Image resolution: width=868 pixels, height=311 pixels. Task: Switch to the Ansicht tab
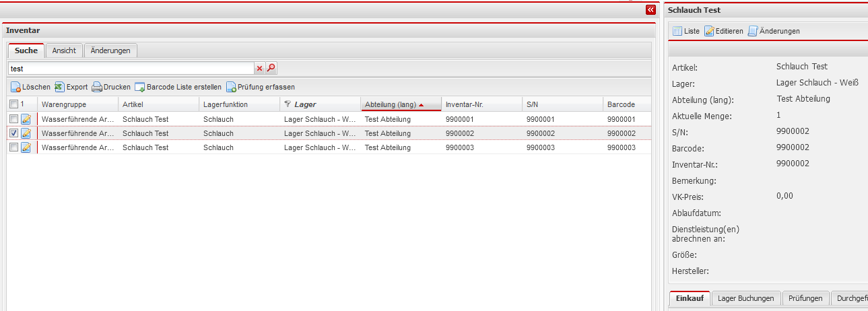(x=65, y=50)
